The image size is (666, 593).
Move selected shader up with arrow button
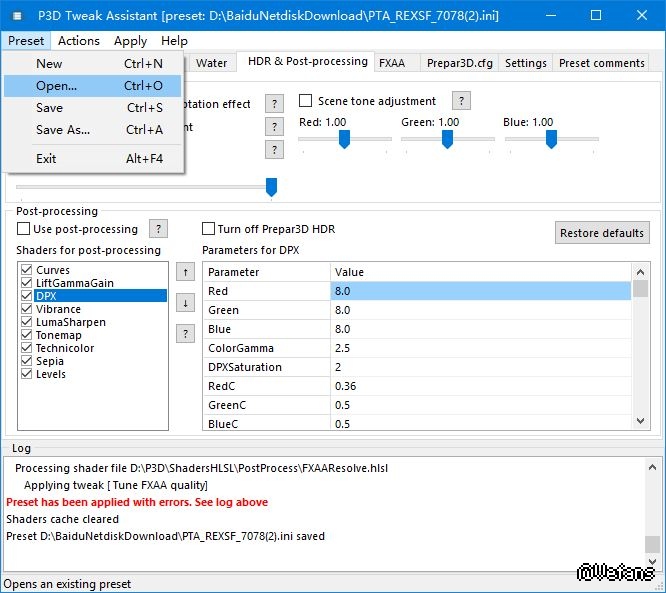click(x=185, y=272)
